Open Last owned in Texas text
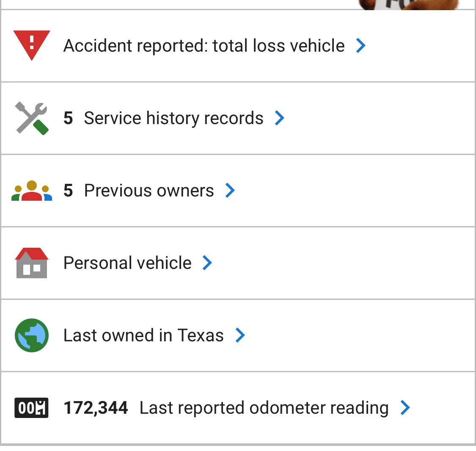 click(143, 335)
